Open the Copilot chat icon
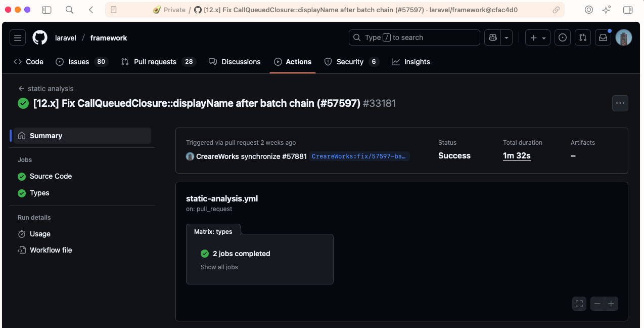Viewport: 644px width, 328px height. (492, 38)
